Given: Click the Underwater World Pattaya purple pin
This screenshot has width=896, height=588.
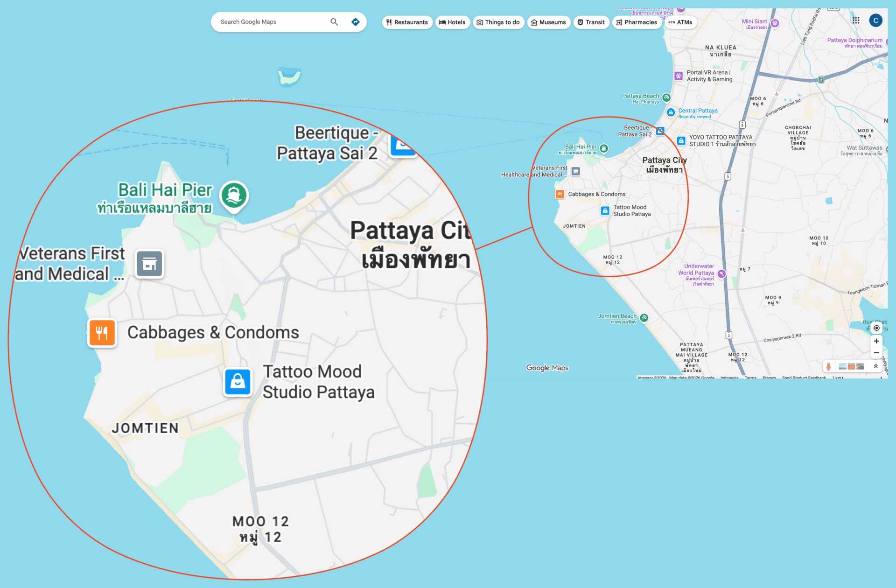Looking at the screenshot, I should [721, 274].
